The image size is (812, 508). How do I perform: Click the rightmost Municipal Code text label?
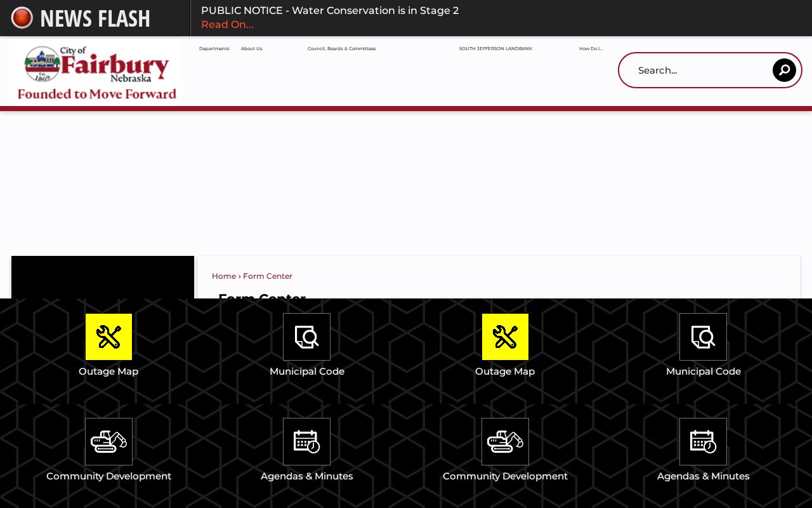point(704,371)
